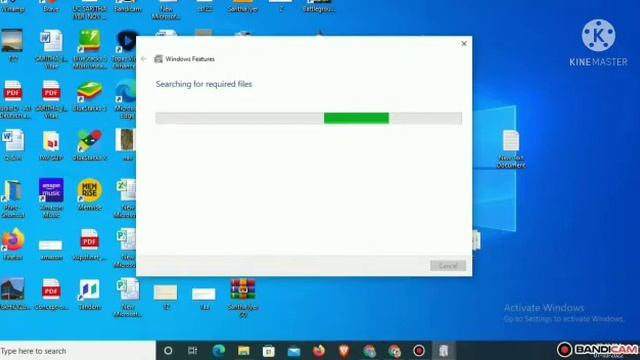Screen dimensions: 640x360
Task: Click the 'Type here to search' box
Action: [x=78, y=351]
